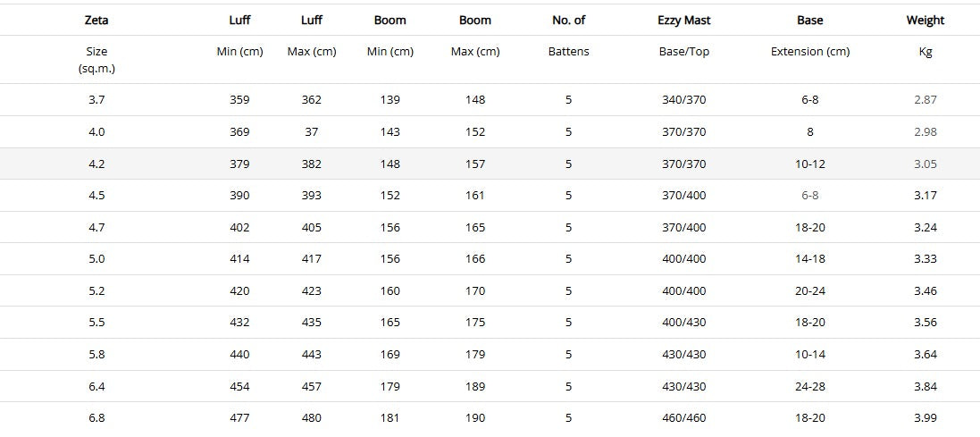Click the Extension (cm) sub-header

pyautogui.click(x=809, y=51)
